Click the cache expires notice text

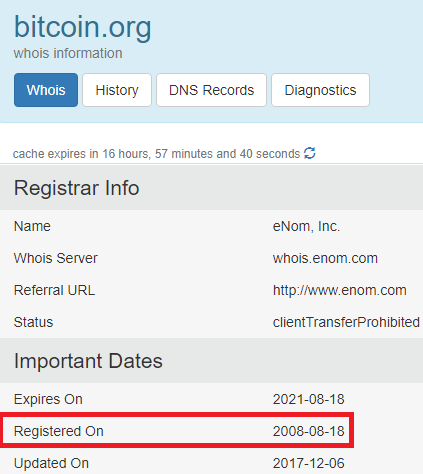click(156, 154)
